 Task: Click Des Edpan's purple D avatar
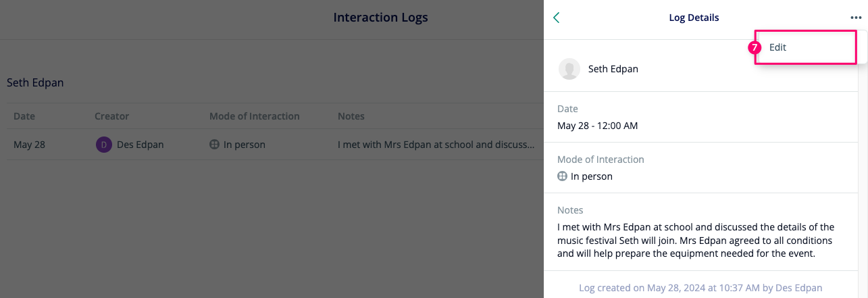tap(104, 145)
